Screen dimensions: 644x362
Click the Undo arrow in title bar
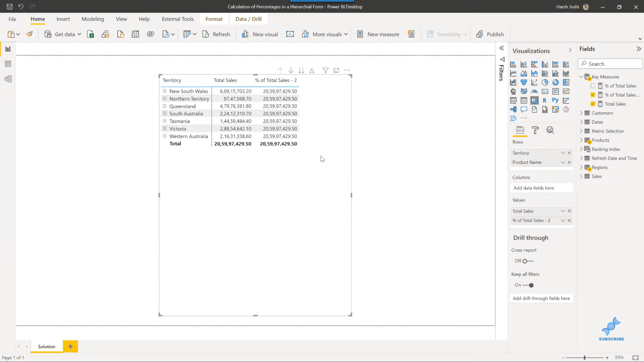(x=21, y=7)
